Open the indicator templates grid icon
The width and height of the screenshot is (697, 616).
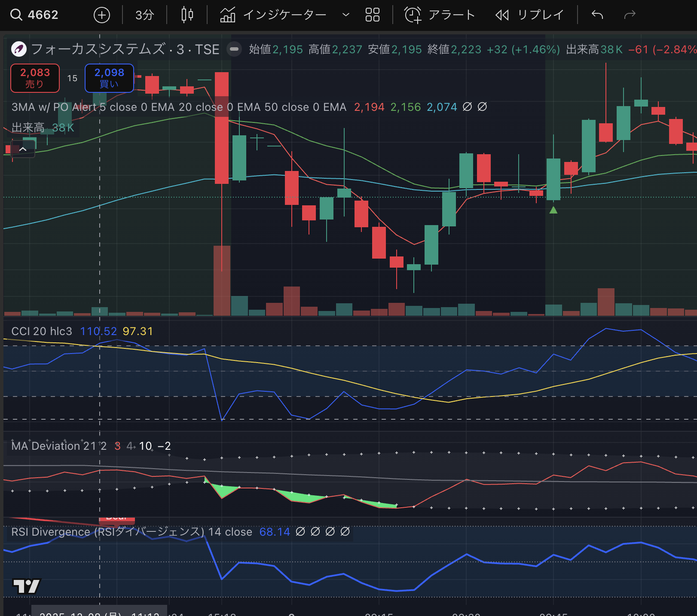point(372,15)
